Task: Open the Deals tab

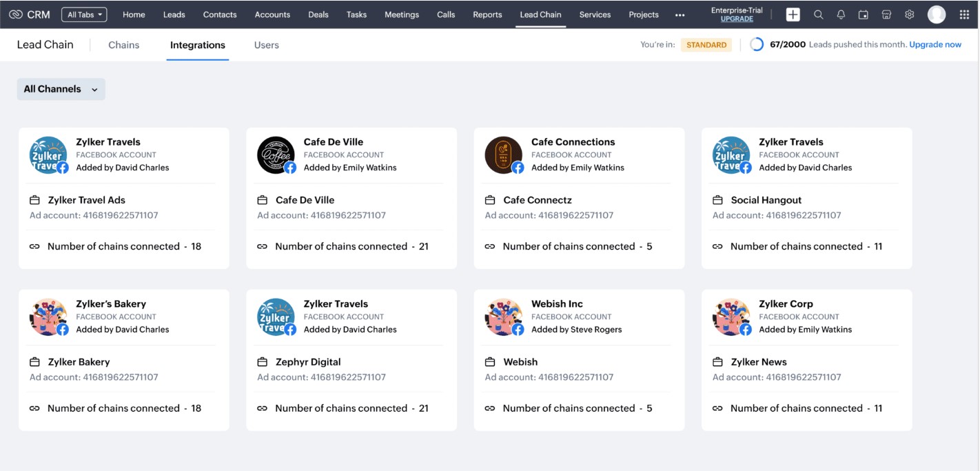Action: click(x=318, y=14)
